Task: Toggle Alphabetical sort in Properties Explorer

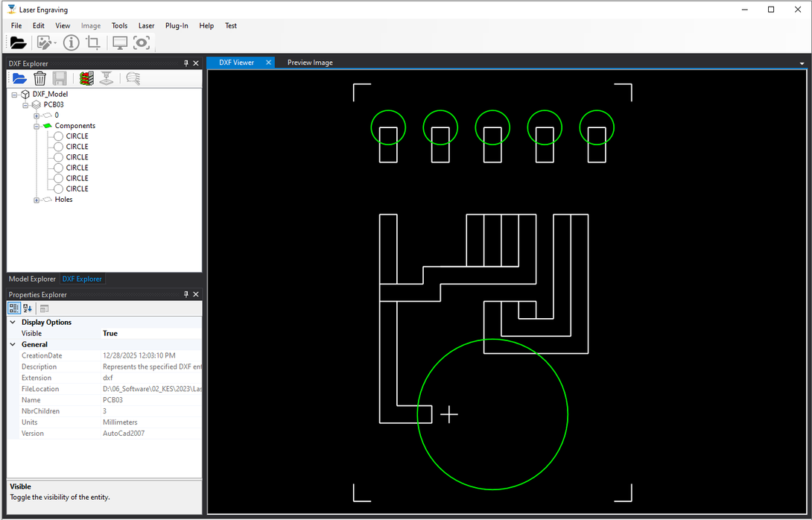Action: (x=28, y=308)
